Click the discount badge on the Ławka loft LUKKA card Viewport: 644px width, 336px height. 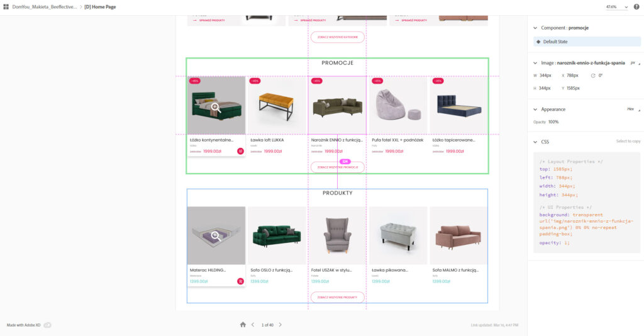point(255,81)
